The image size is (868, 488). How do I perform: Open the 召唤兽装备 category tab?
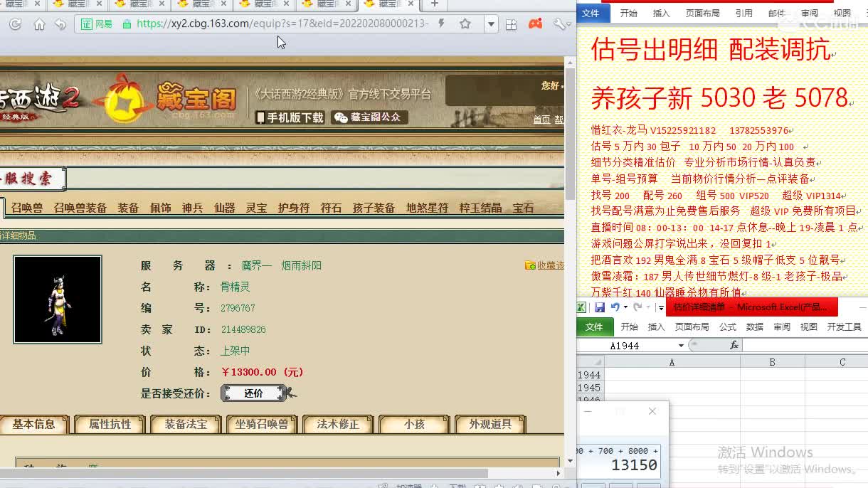point(80,208)
